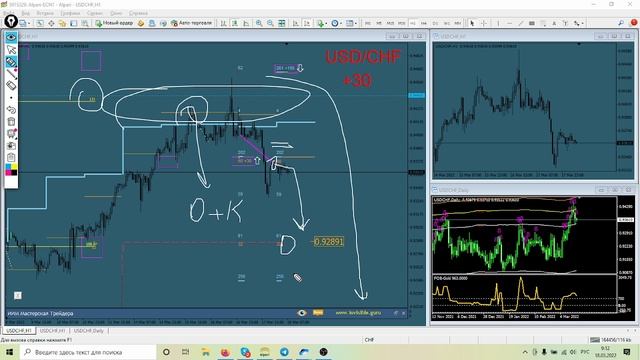Screen dimensions: 640x360
Task: Select the cursor arrow tool in the line toolbar
Action: pos(472,24)
